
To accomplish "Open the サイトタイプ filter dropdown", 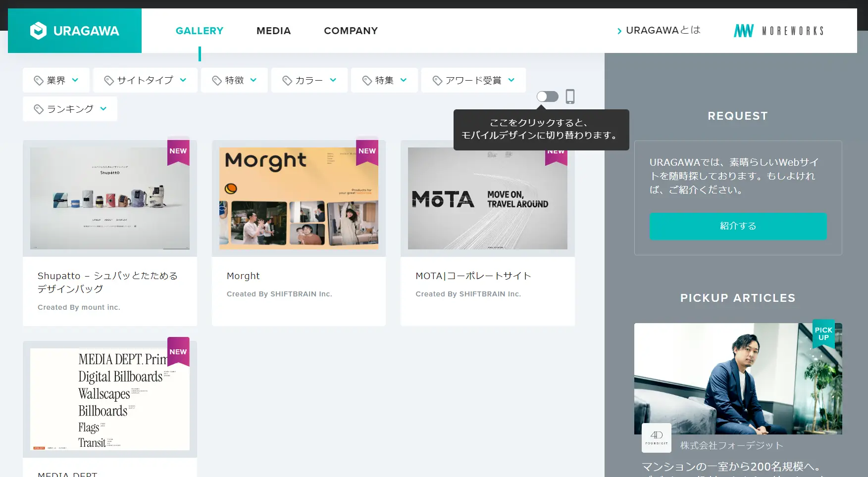I will point(145,80).
